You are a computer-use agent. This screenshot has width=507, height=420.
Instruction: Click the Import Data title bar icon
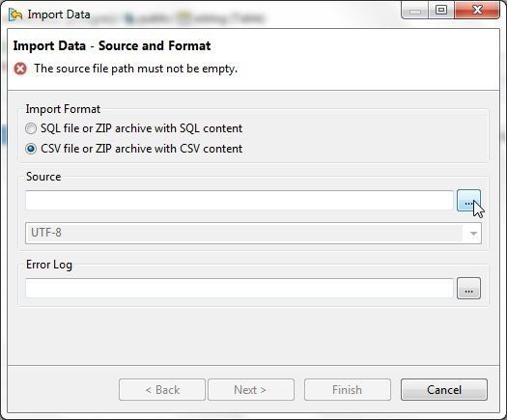tap(15, 14)
